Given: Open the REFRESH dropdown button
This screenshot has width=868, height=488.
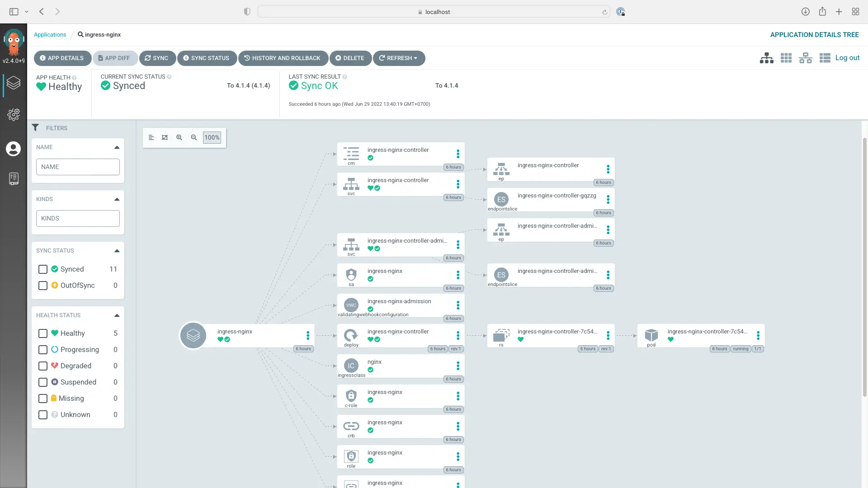Looking at the screenshot, I should point(399,58).
